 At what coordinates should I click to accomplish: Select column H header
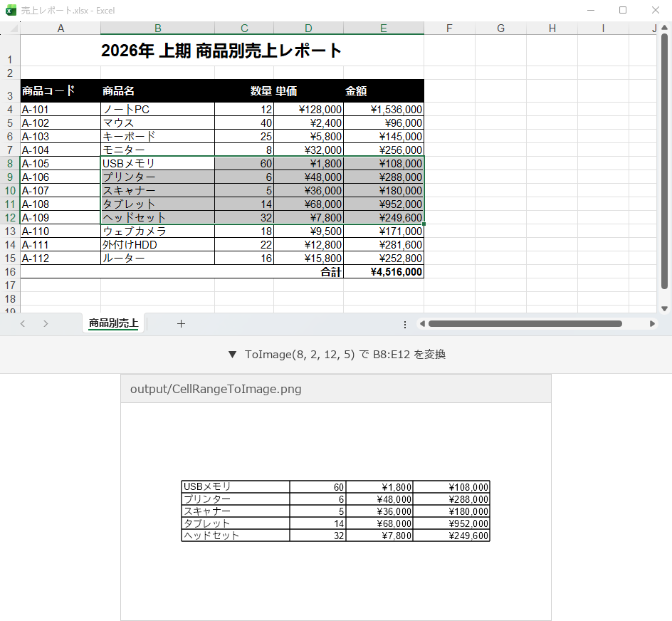click(552, 28)
